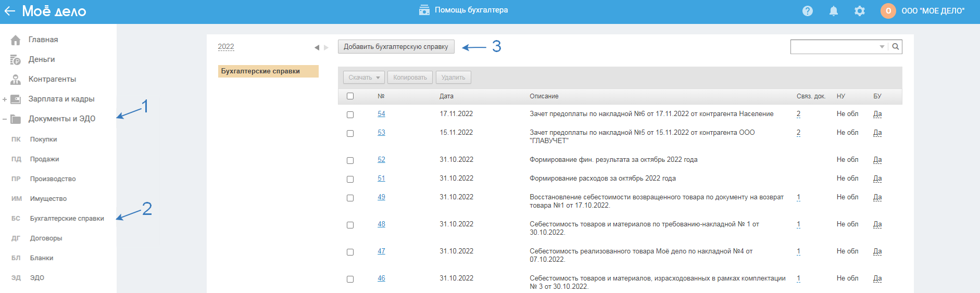Check the row for document 54
The height and width of the screenshot is (293, 980).
point(350,114)
